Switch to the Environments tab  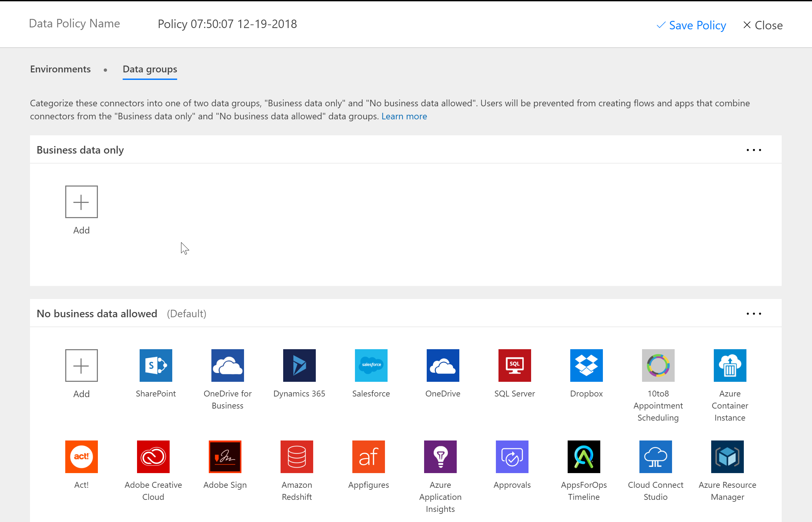(x=60, y=69)
